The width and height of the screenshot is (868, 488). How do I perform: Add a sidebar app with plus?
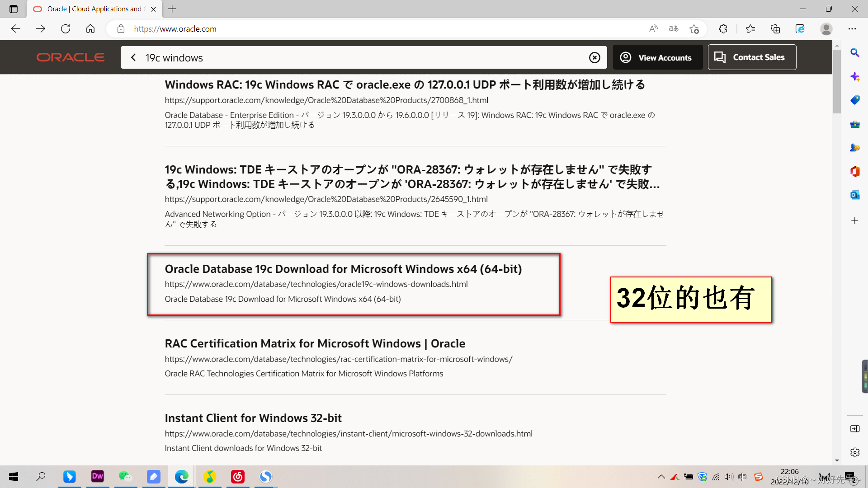click(x=854, y=221)
